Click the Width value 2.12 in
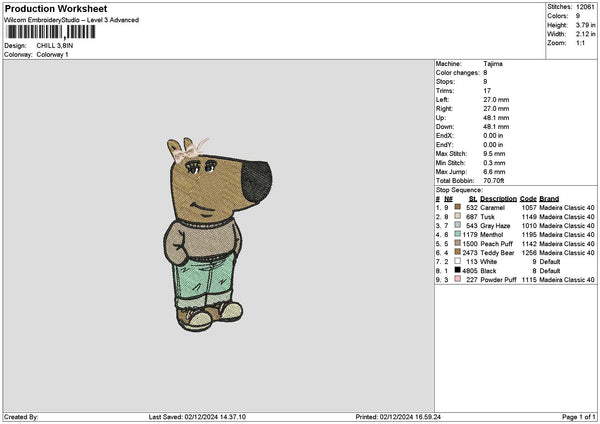 point(585,34)
